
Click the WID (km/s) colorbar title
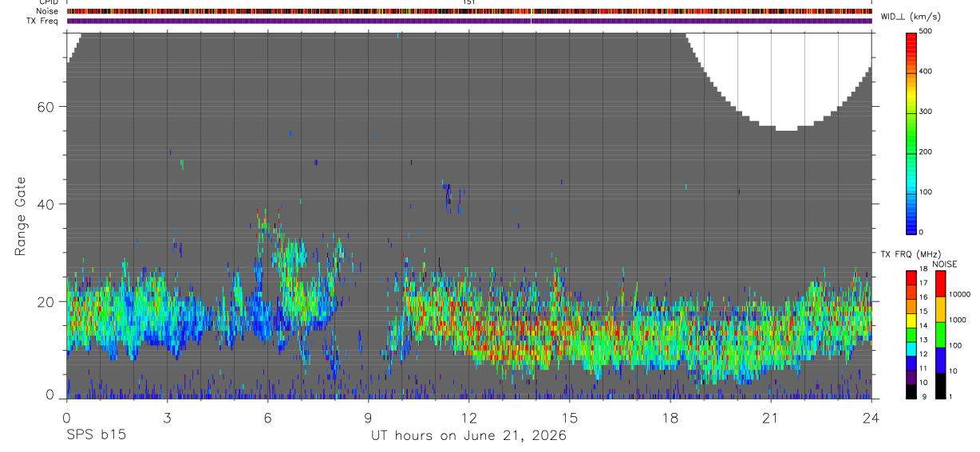(x=910, y=17)
